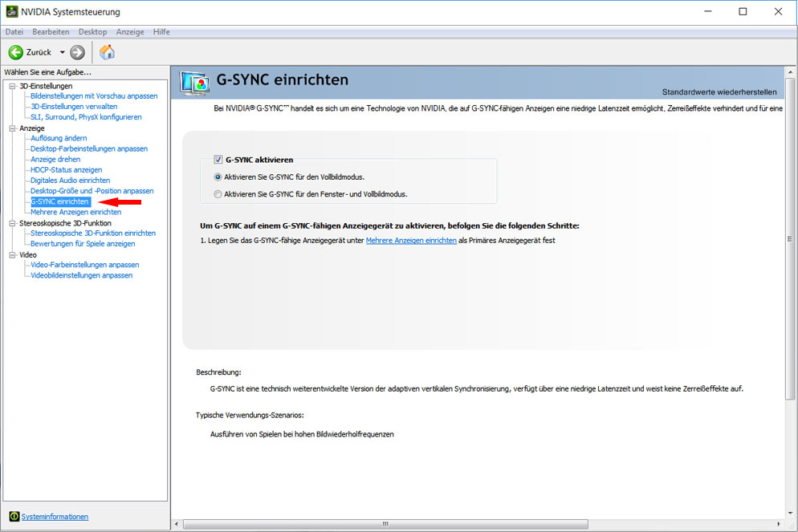This screenshot has height=532, width=798.
Task: Click the forward navigation arrow icon
Action: (77, 52)
